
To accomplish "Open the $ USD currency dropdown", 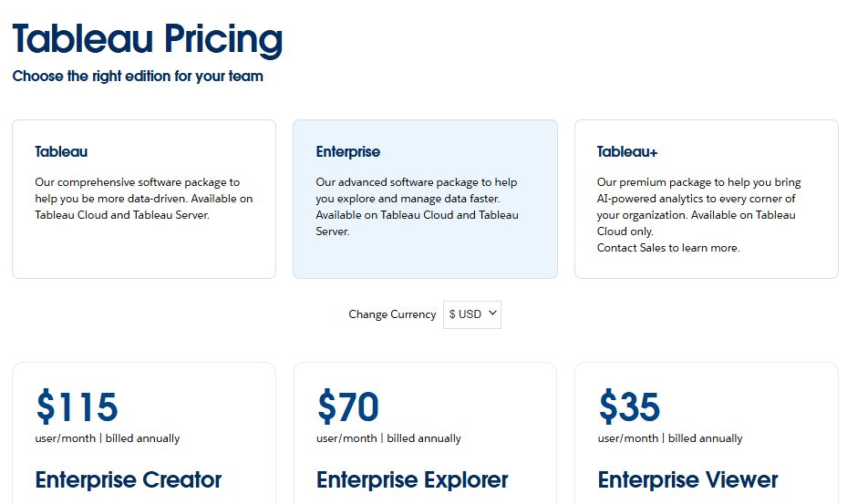I will [x=471, y=314].
